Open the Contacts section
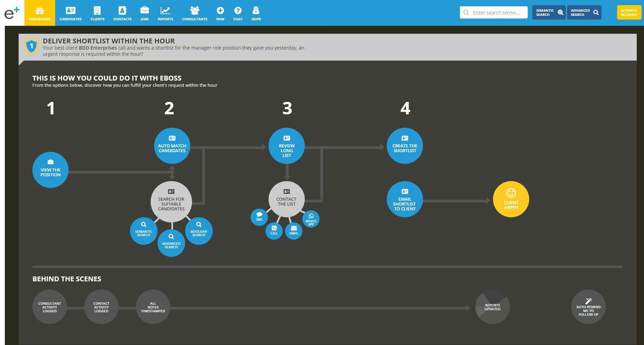Image resolution: width=644 pixels, height=345 pixels. coord(122,13)
